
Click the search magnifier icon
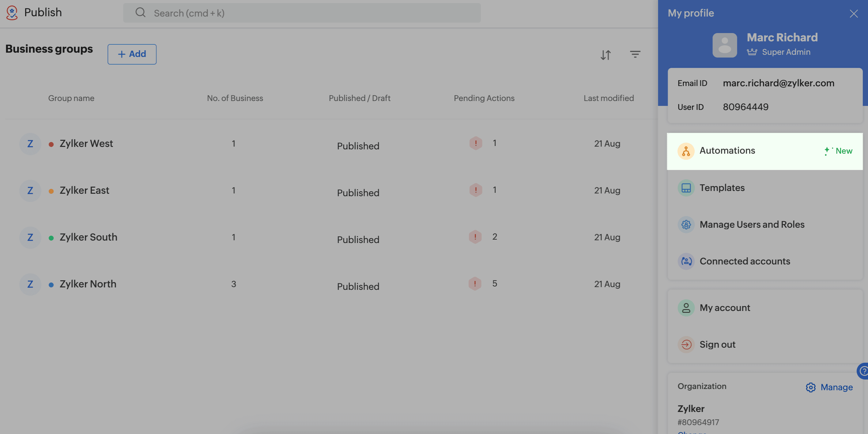pyautogui.click(x=140, y=13)
